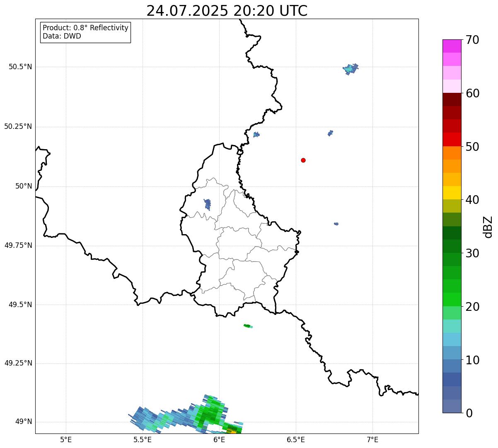The width and height of the screenshot is (498, 448).
Task: Click the 10 tick on the colorbar
Action: [472, 360]
